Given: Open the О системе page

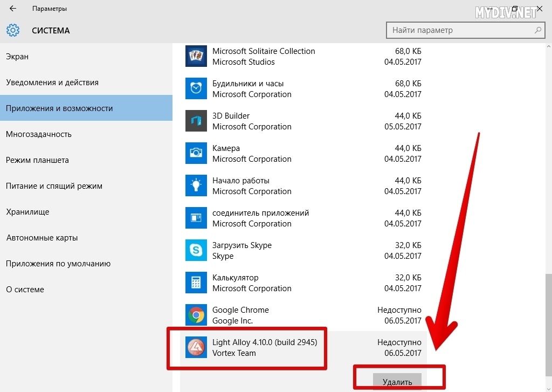Looking at the screenshot, I should 25,290.
